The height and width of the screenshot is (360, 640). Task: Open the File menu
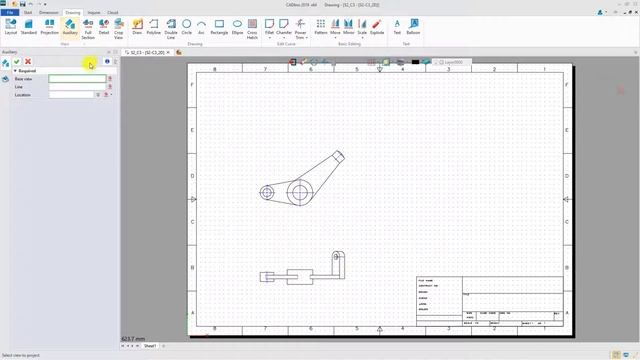pyautogui.click(x=10, y=13)
